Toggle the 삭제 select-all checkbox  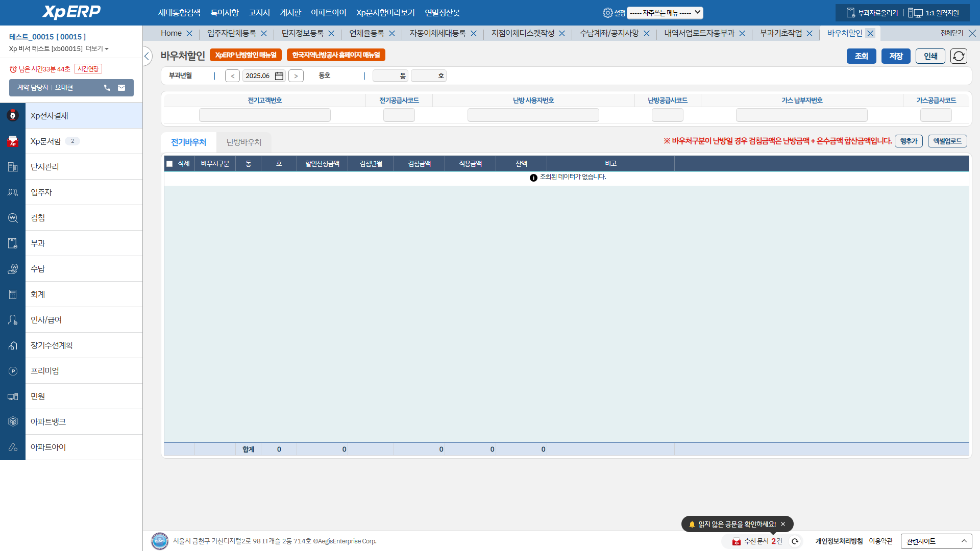[169, 164]
